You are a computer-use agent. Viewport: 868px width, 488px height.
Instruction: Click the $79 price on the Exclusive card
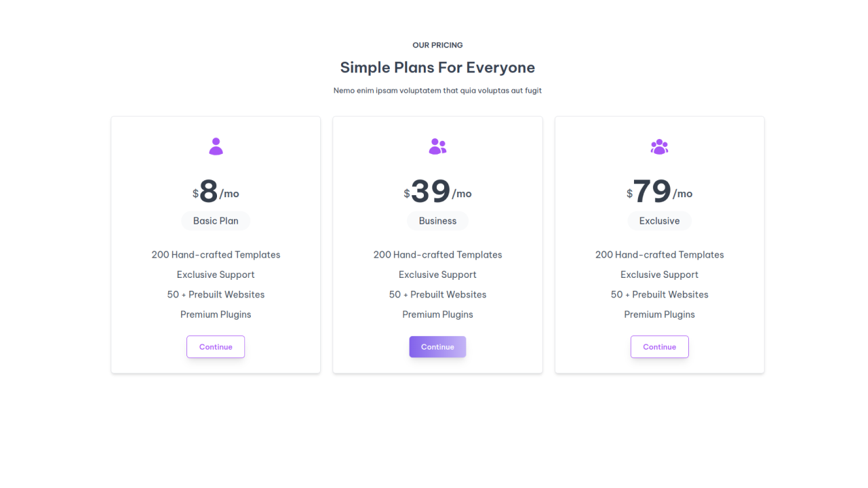point(659,192)
